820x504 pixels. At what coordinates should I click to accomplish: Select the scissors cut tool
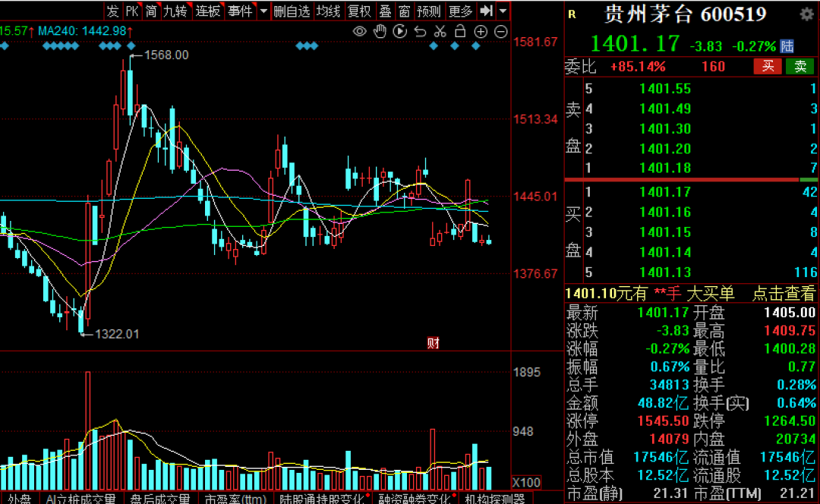[x=440, y=31]
